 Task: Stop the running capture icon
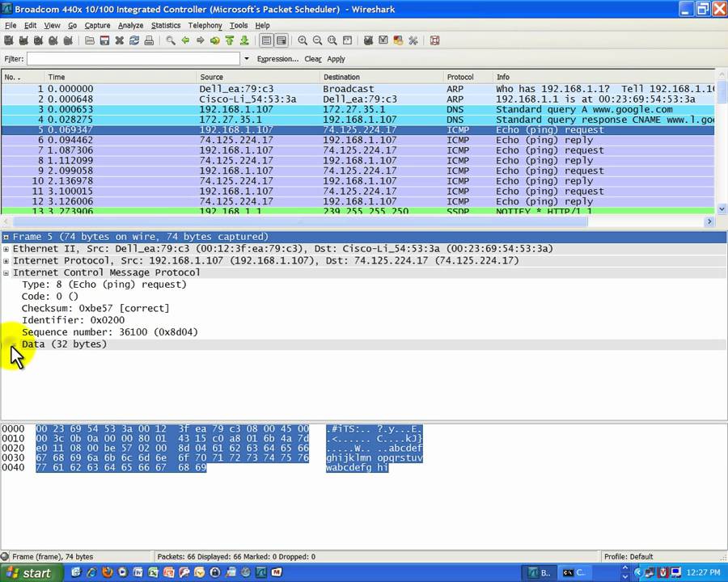pyautogui.click(x=53, y=41)
